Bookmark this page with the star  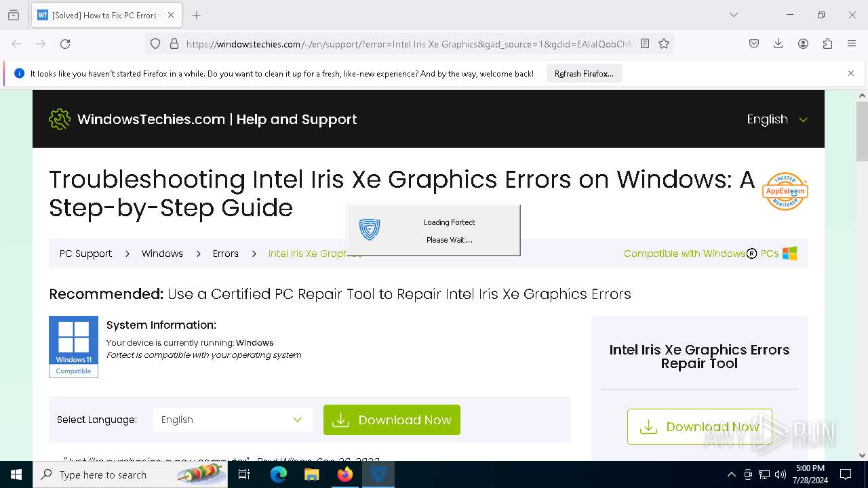click(x=664, y=43)
